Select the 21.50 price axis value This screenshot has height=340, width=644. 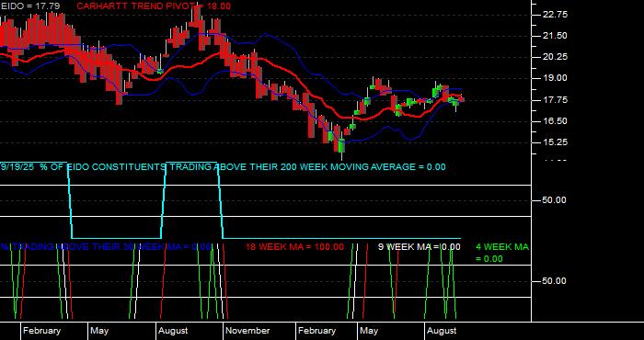(555, 36)
